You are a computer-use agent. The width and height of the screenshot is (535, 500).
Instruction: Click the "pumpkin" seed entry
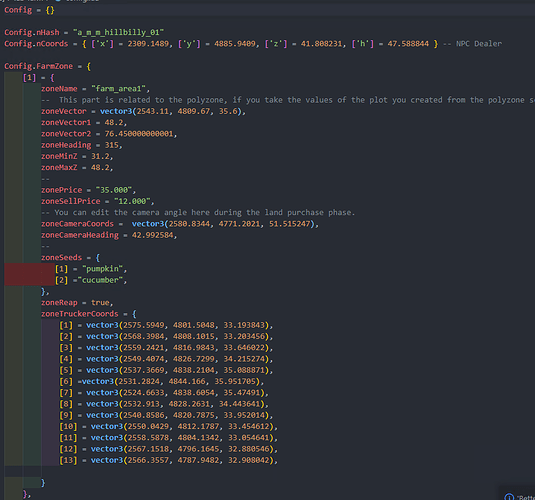coord(102,269)
